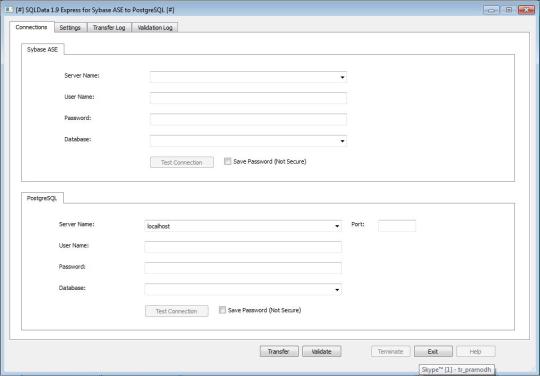The width and height of the screenshot is (540, 376).
Task: Expand the Sybase ASE Database dropdown
Action: [x=342, y=141]
